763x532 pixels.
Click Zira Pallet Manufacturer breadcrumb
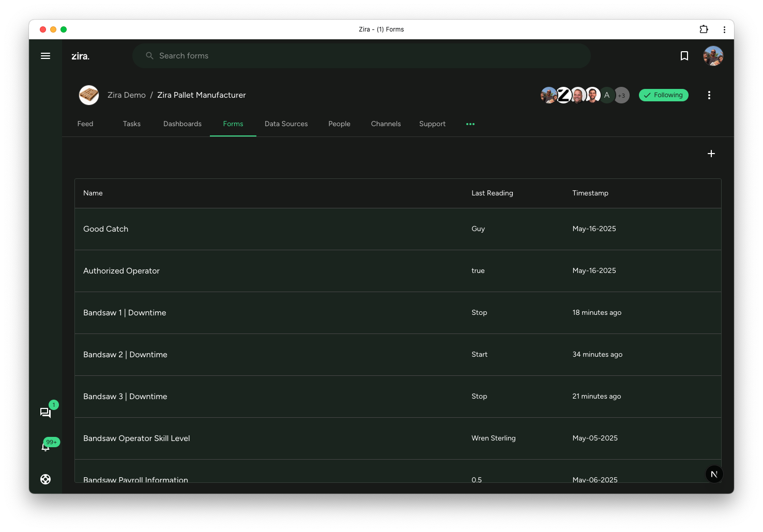(202, 95)
